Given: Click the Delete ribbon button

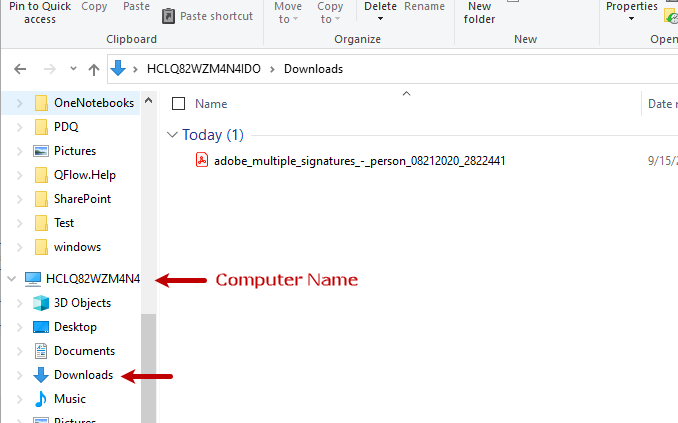Looking at the screenshot, I should [x=380, y=6].
